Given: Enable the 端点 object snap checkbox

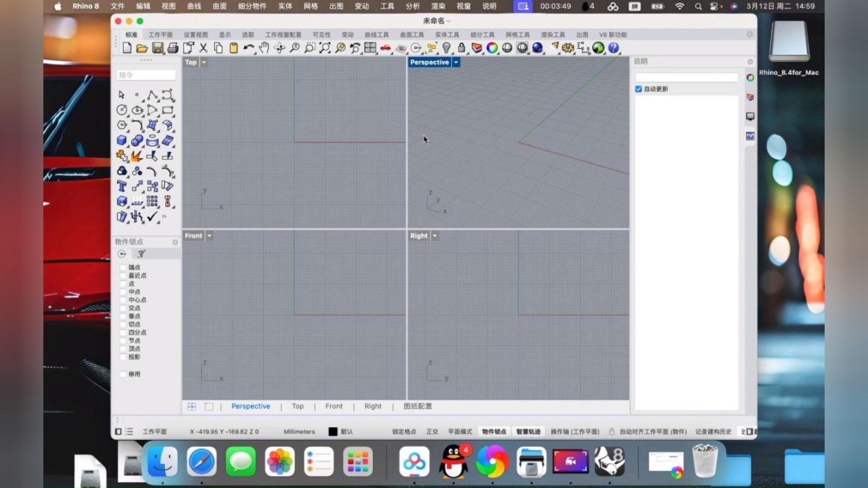Looking at the screenshot, I should pyautogui.click(x=123, y=268).
